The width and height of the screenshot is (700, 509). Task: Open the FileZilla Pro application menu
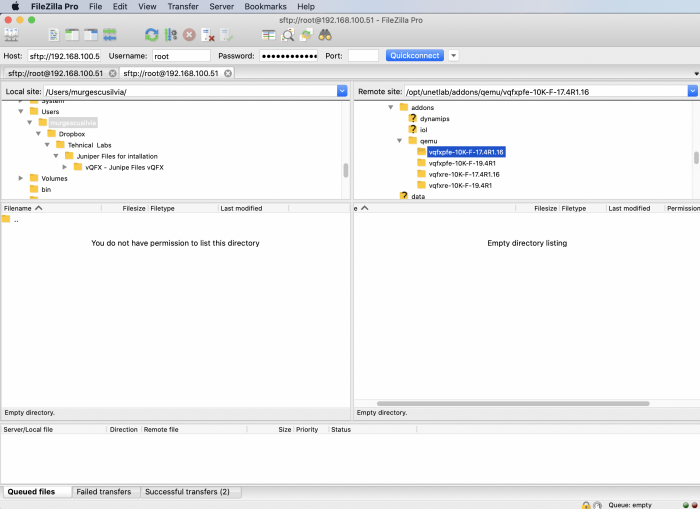(54, 6)
